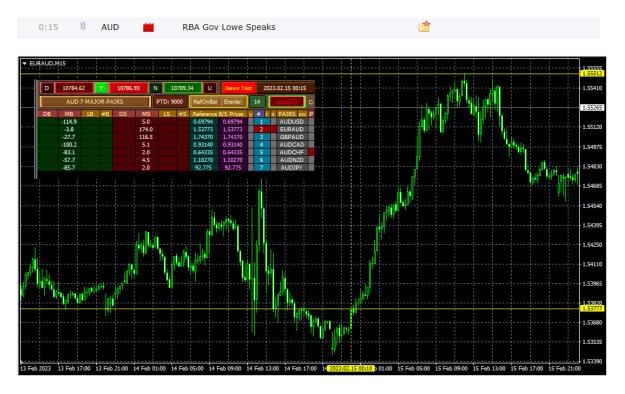
Task: Click the D button in panel
Action: tap(47, 88)
